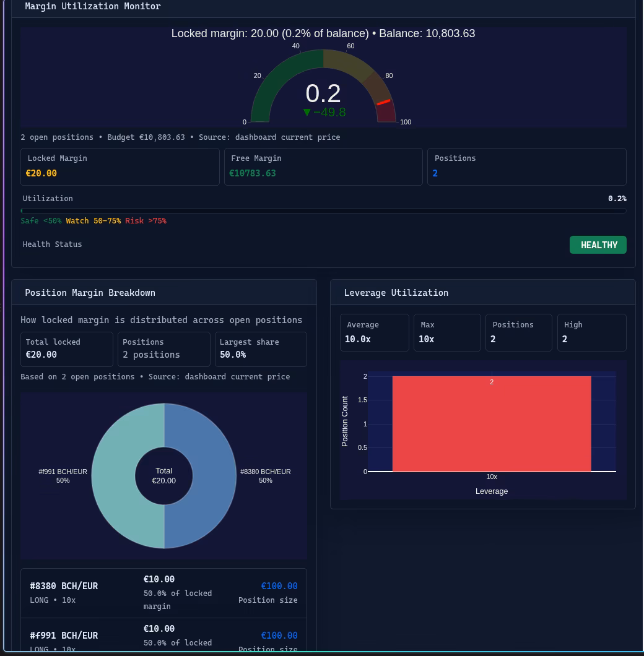Click the Total locked €20.00 card

[x=67, y=349]
